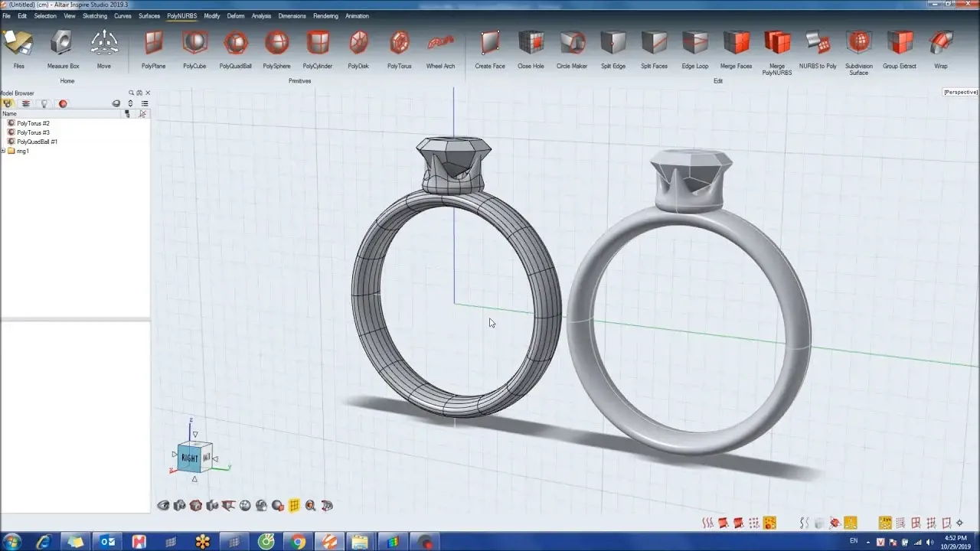Image resolution: width=980 pixels, height=551 pixels.
Task: Select the PolySphere primitive tool
Action: pos(276,44)
